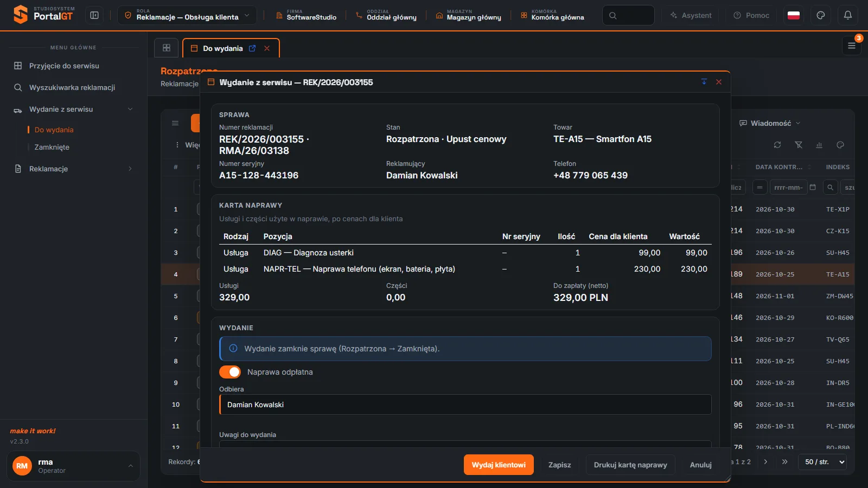
Task: Open the 50 / str. page size dropdown
Action: click(822, 462)
